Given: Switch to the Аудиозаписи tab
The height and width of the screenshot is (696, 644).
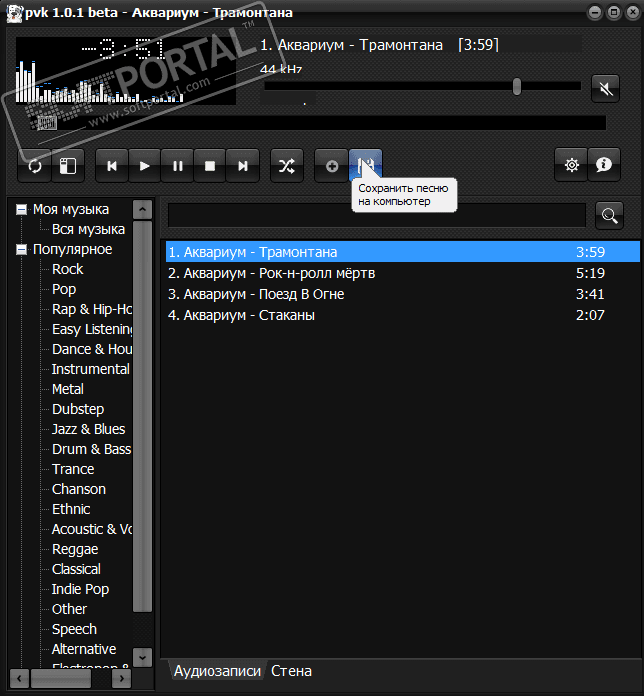Looking at the screenshot, I should pyautogui.click(x=217, y=671).
